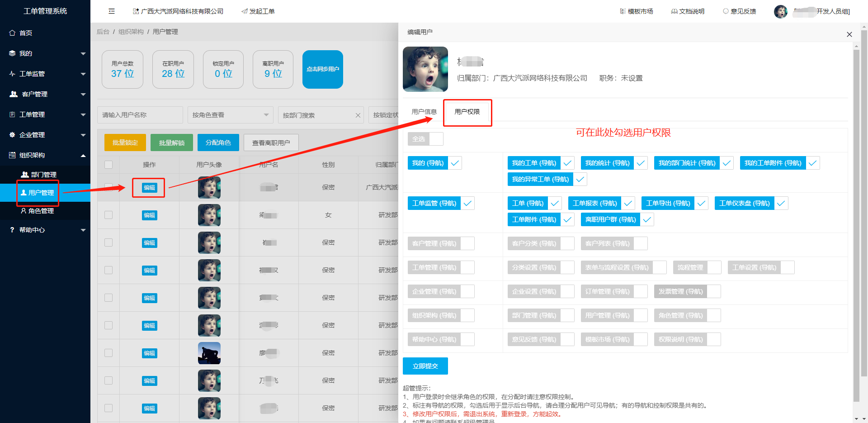Click the group icon beside 部门管理
The height and width of the screenshot is (423, 868).
coord(25,175)
